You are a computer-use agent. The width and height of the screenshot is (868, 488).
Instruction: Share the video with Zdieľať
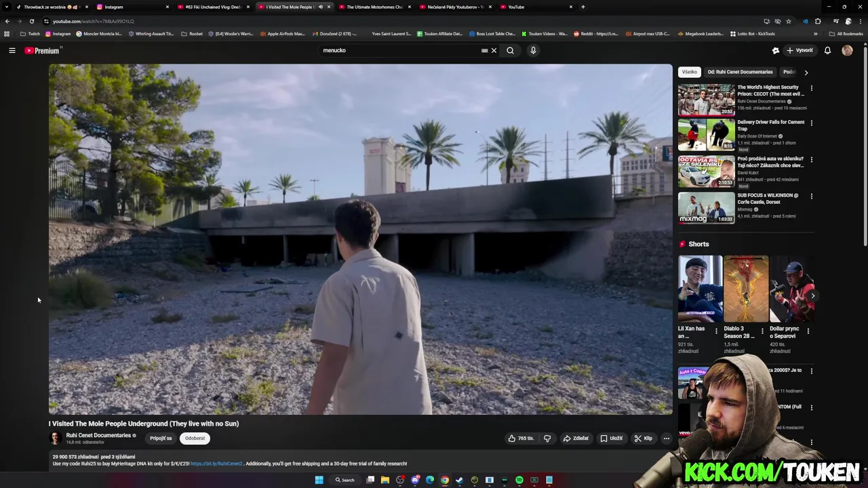coord(576,439)
